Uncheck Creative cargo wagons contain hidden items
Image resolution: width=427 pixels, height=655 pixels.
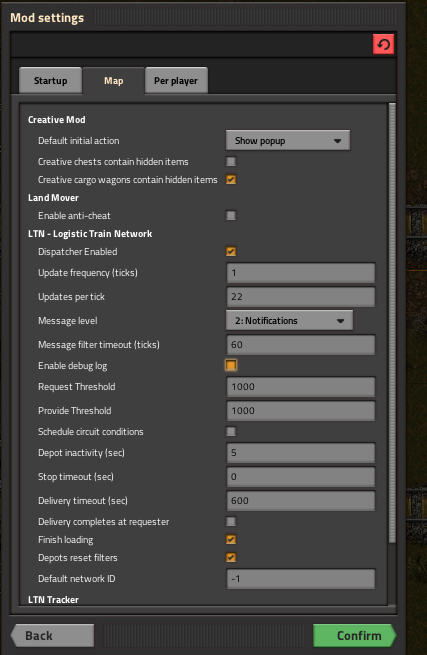[231, 180]
